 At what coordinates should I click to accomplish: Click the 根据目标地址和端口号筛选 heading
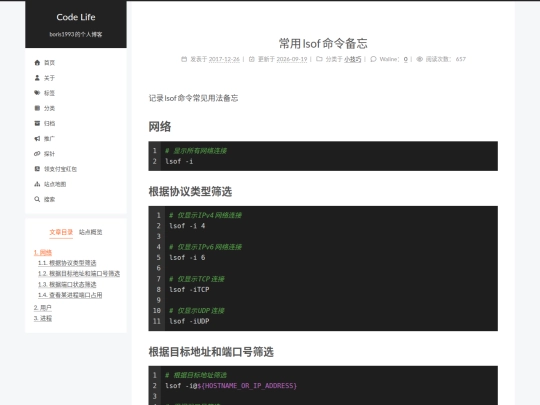click(211, 352)
